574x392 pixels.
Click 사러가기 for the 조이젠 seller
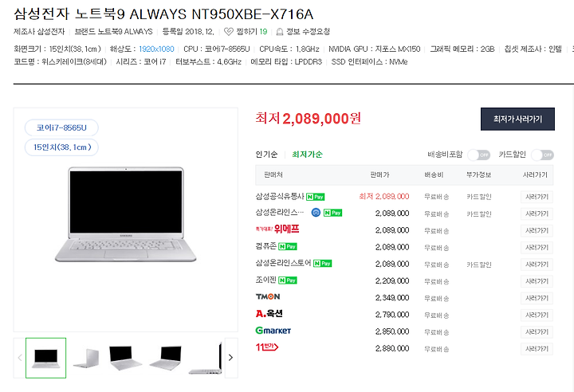(537, 281)
